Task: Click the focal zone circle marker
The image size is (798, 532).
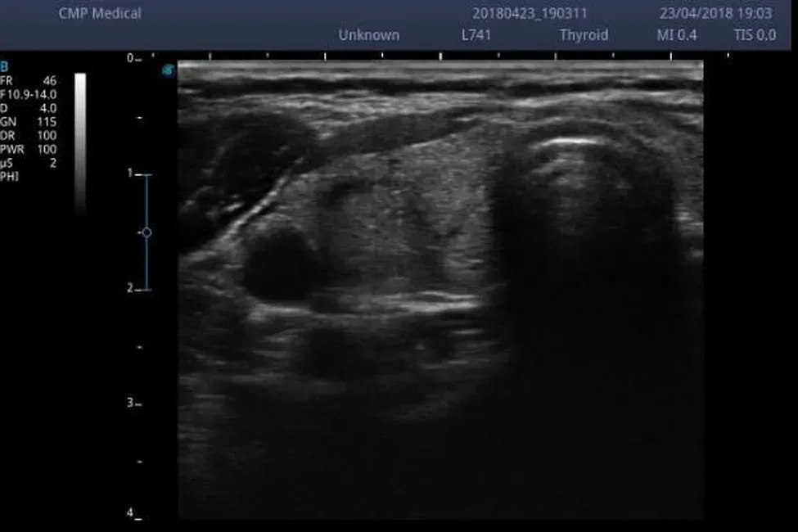Action: (x=147, y=232)
